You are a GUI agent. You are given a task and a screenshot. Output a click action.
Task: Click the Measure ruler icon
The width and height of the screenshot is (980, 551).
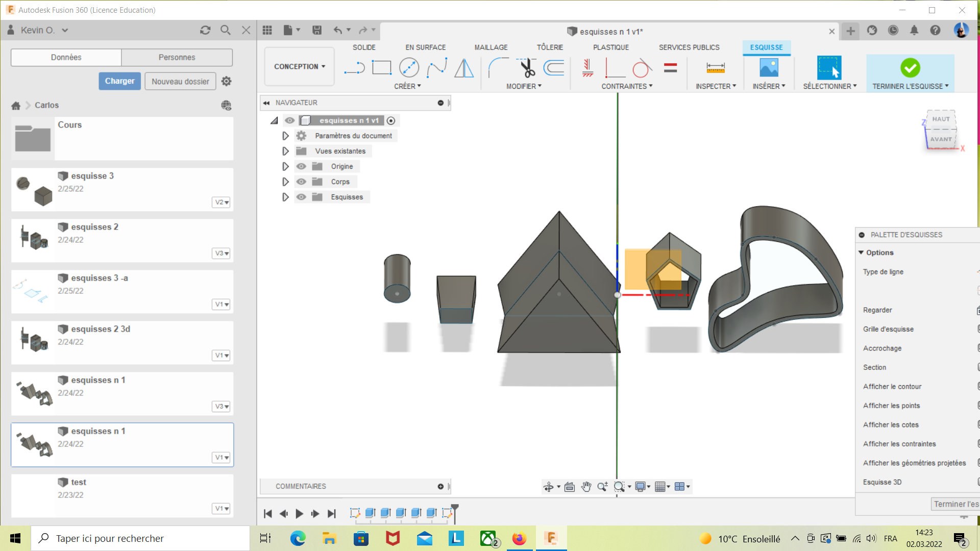715,67
